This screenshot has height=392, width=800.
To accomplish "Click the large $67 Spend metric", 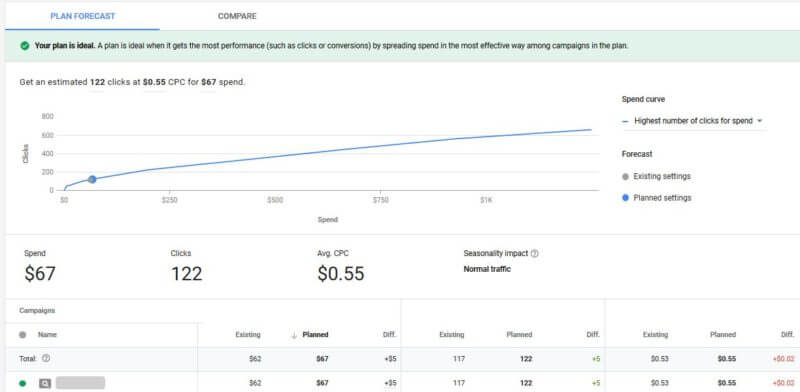I will [x=40, y=274].
